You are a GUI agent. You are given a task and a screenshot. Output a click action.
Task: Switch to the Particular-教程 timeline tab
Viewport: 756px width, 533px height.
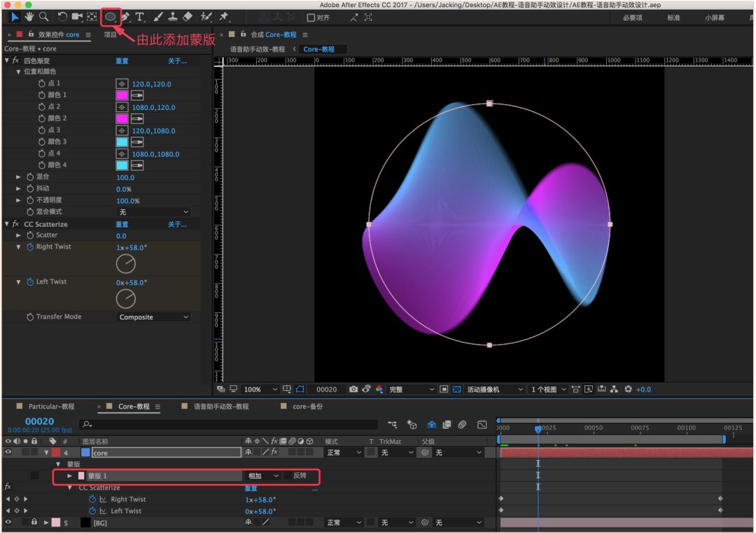51,407
